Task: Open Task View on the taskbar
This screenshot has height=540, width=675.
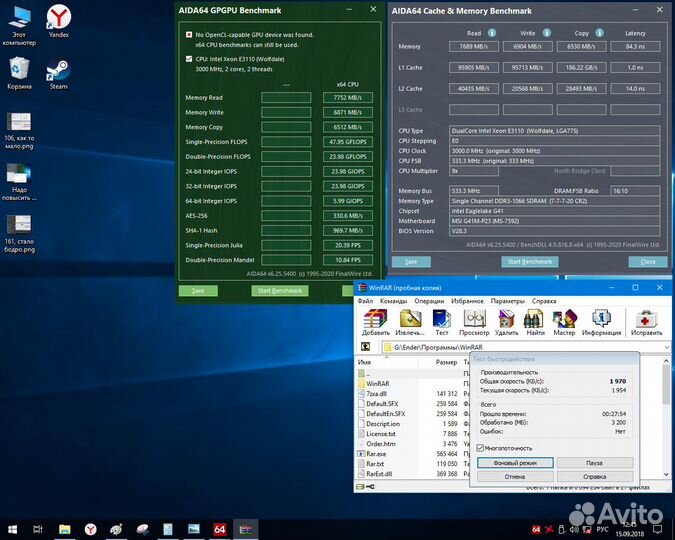Action: click(38, 529)
